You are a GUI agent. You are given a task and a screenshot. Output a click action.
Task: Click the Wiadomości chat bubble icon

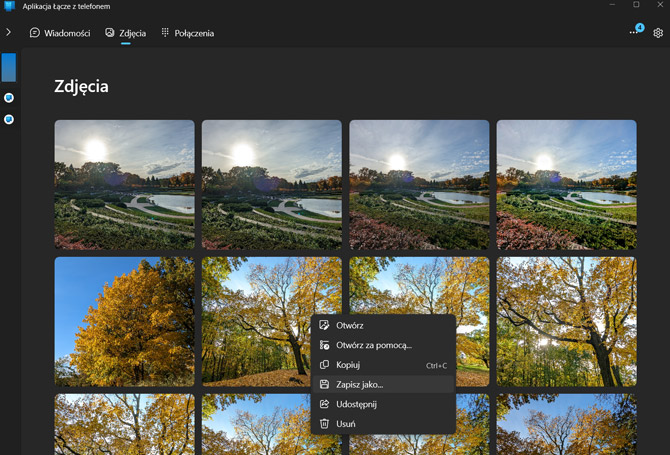tap(35, 32)
